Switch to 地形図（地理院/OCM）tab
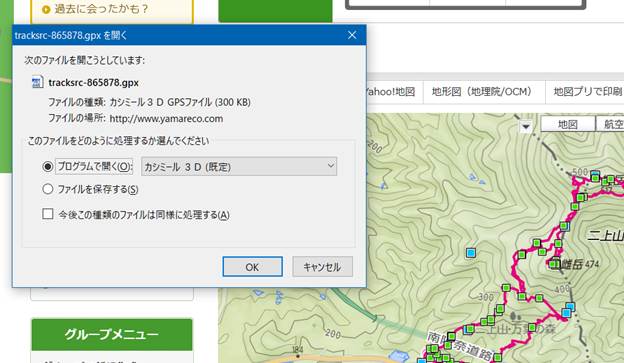Screen dimensions: 624x363 tap(484, 92)
